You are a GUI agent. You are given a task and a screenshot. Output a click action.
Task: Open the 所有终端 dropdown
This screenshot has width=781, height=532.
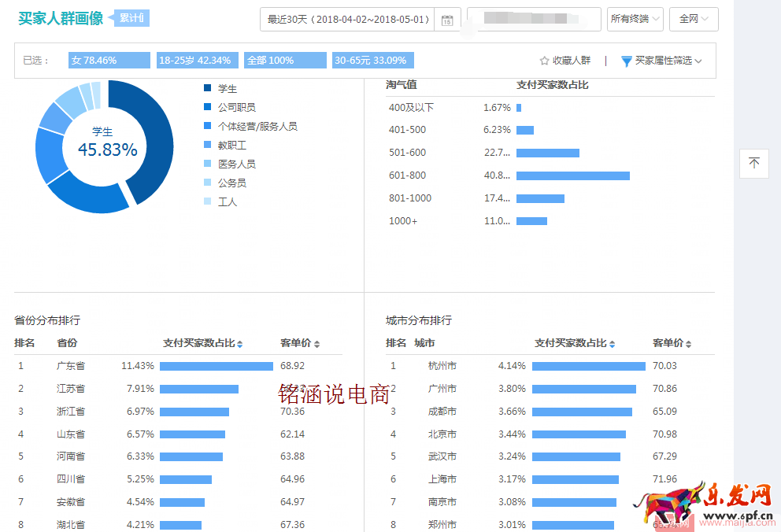click(x=635, y=19)
